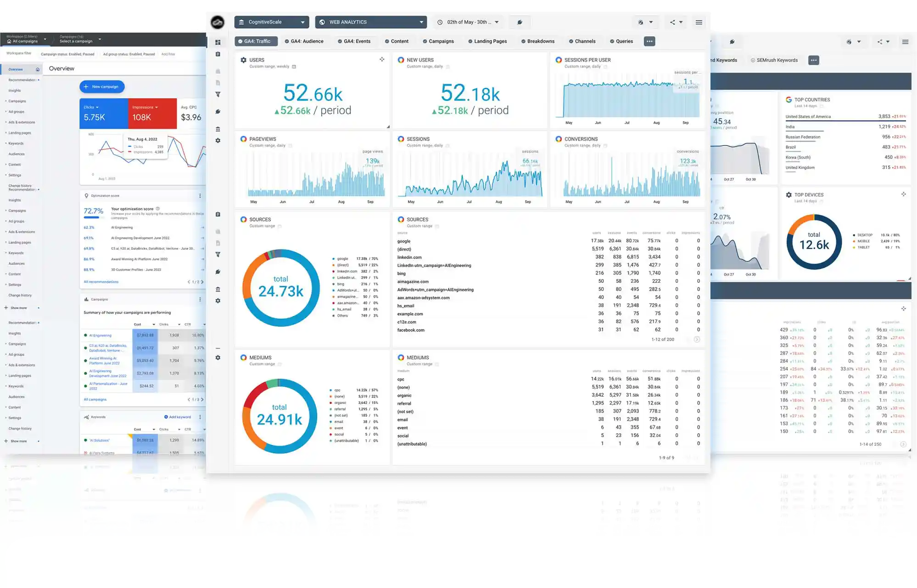Viewport: 917px width, 588px height.
Task: Click the round logo in the center dashboard header
Action: [218, 22]
